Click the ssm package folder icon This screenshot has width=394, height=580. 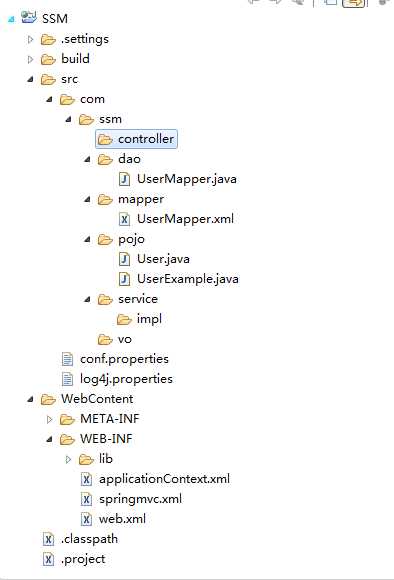point(86,119)
